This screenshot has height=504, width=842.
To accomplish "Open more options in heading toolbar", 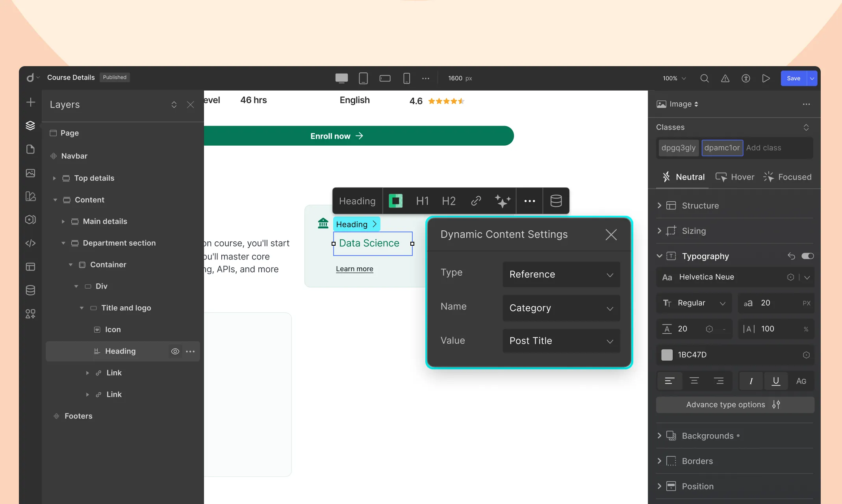I will click(530, 201).
